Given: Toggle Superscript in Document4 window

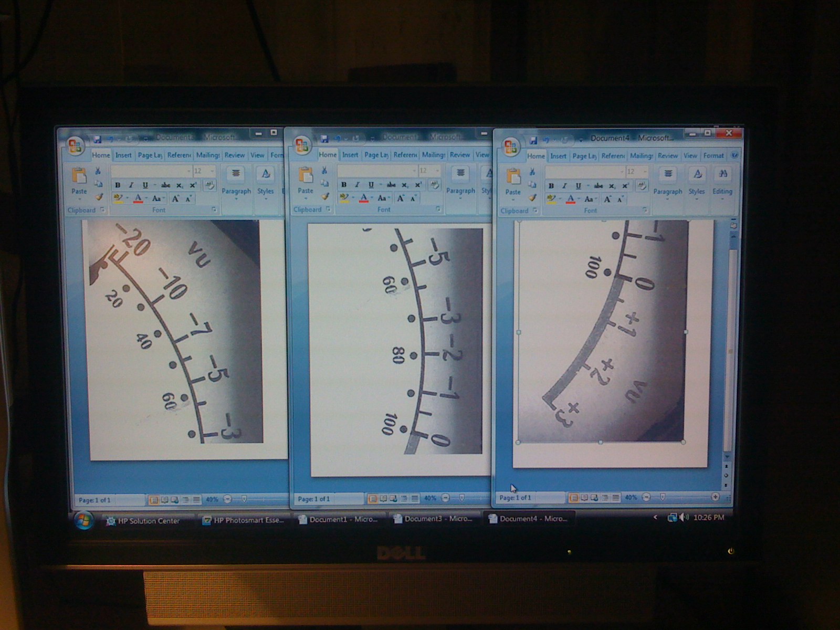Looking at the screenshot, I should click(625, 186).
